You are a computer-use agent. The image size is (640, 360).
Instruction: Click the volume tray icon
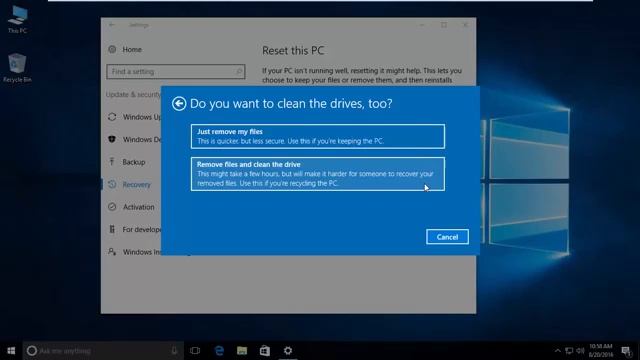580,351
